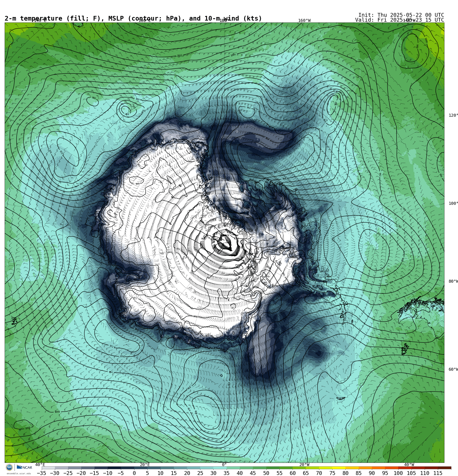
Task: Click the NSF logo
Action: tap(9, 467)
